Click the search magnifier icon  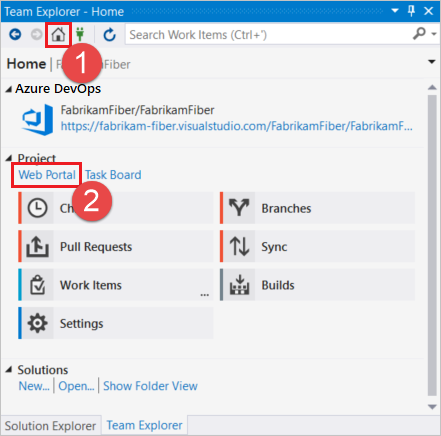(x=419, y=34)
